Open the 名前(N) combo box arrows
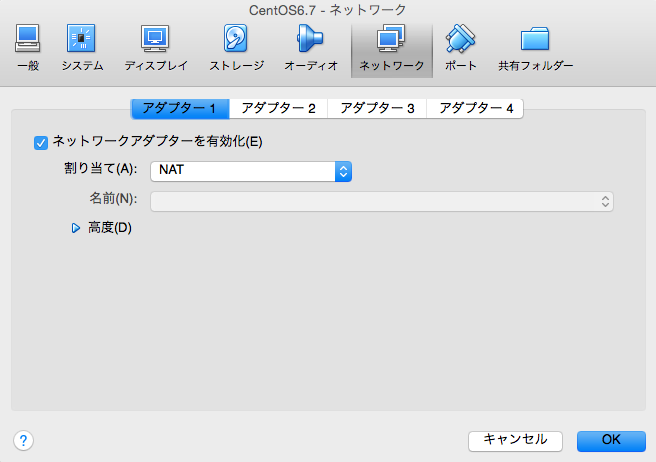The width and height of the screenshot is (656, 462). [605, 201]
